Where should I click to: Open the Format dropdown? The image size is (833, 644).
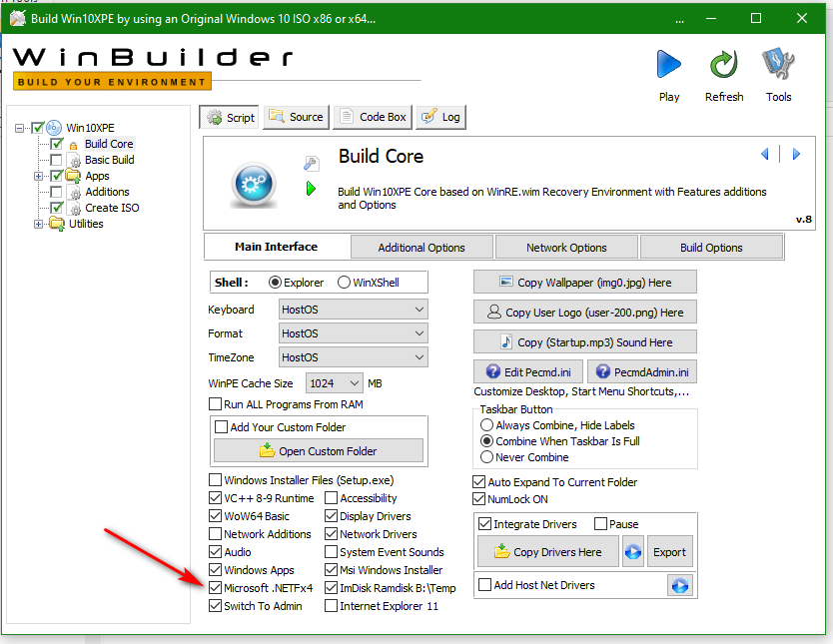[x=354, y=333]
